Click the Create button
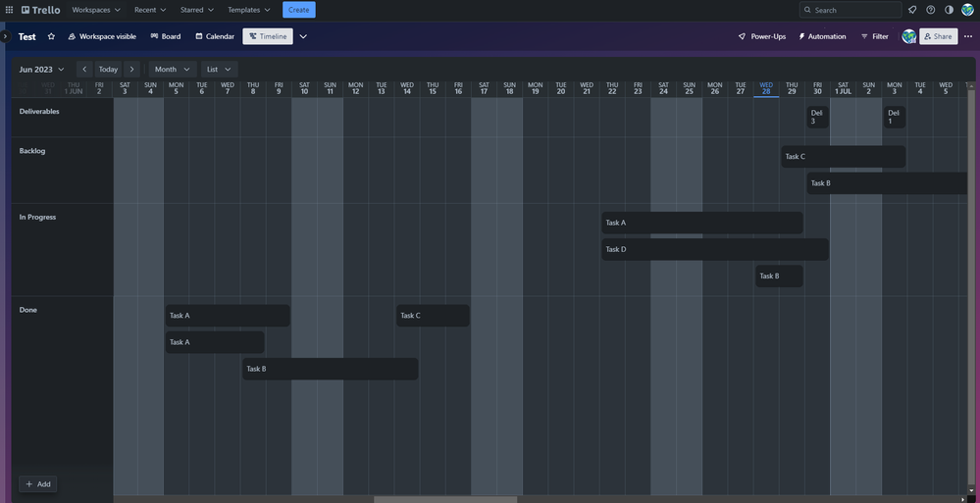This screenshot has width=980, height=503. [x=299, y=10]
